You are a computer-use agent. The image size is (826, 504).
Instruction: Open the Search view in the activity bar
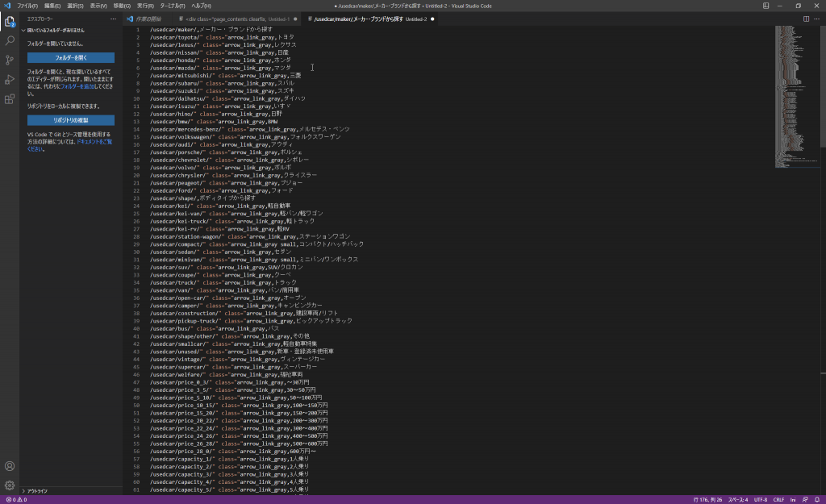pyautogui.click(x=10, y=40)
